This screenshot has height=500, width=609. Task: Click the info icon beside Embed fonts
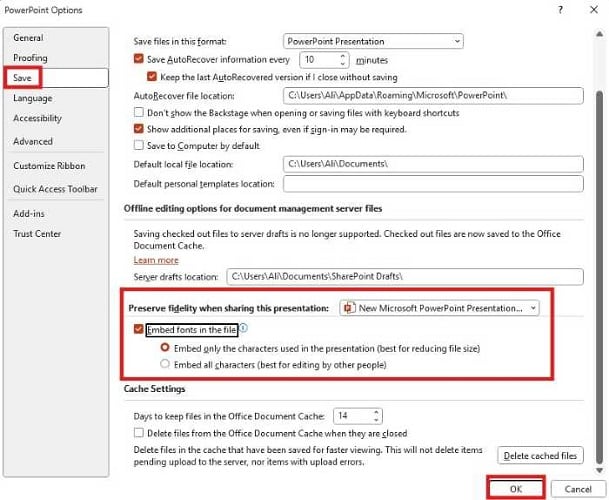point(243,328)
